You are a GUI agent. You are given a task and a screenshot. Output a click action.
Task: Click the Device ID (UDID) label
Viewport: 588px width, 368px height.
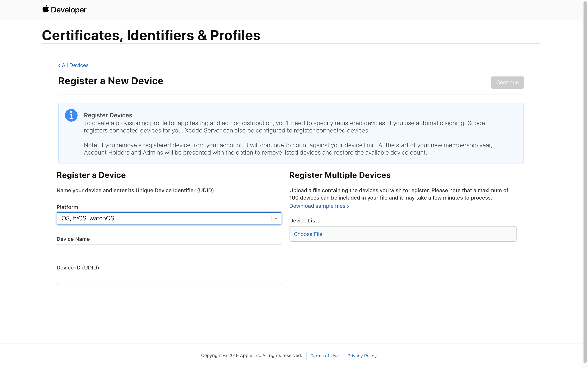point(78,267)
